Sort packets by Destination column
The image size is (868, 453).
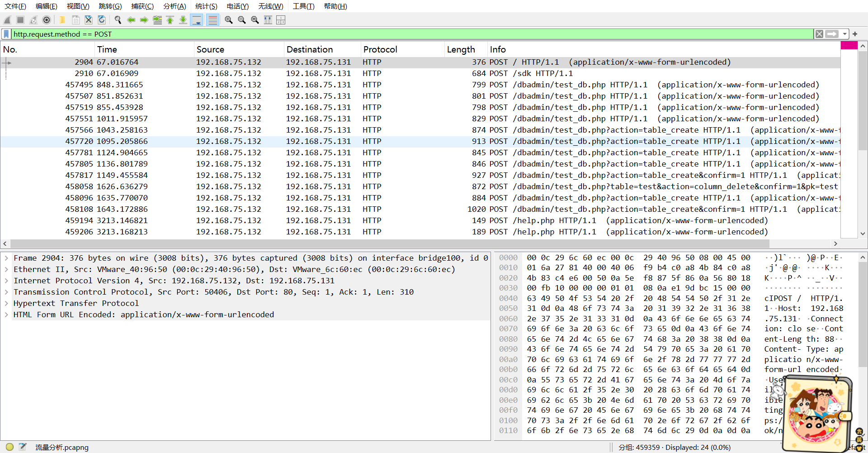(322, 49)
